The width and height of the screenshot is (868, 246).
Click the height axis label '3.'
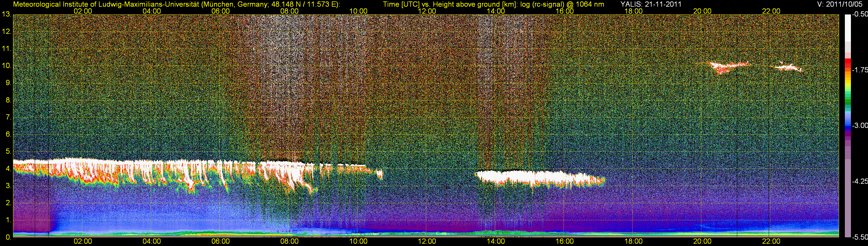coord(8,186)
